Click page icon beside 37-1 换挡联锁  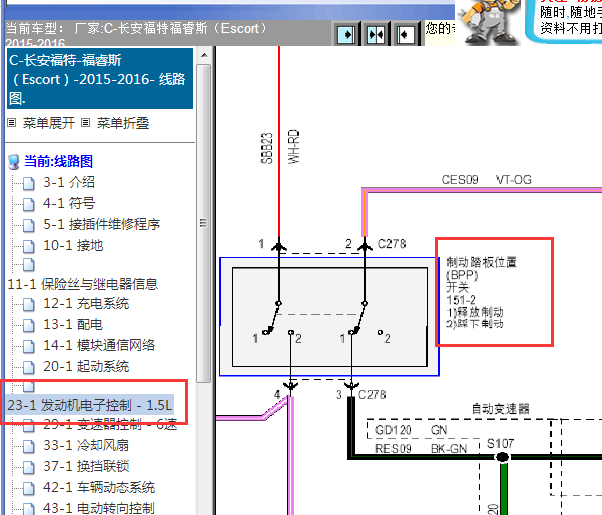pyautogui.click(x=28, y=467)
